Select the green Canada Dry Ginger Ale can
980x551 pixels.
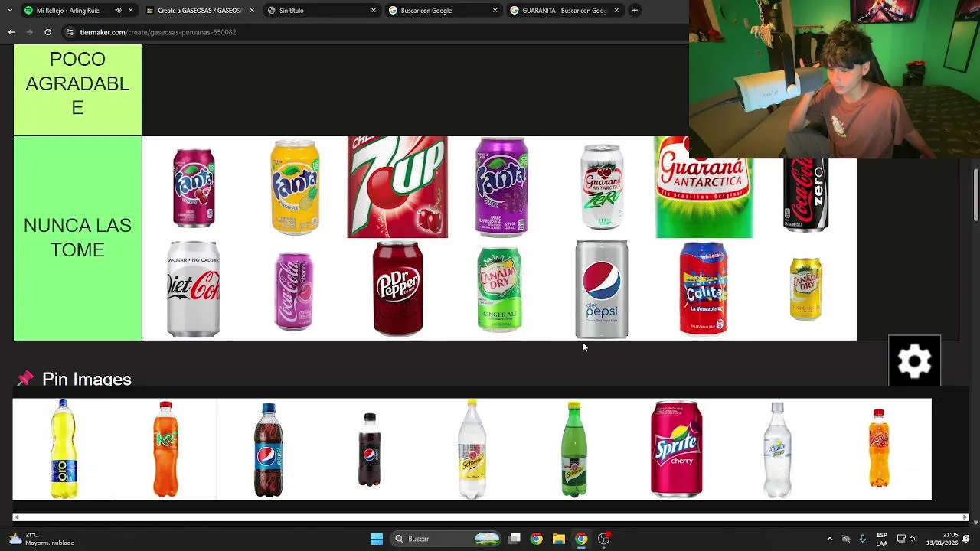[499, 289]
